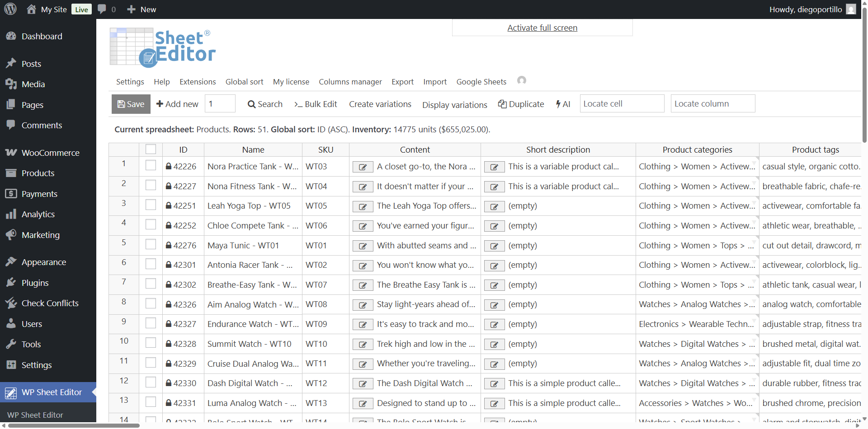
Task: Open the WordPress logo menu
Action: click(x=10, y=9)
